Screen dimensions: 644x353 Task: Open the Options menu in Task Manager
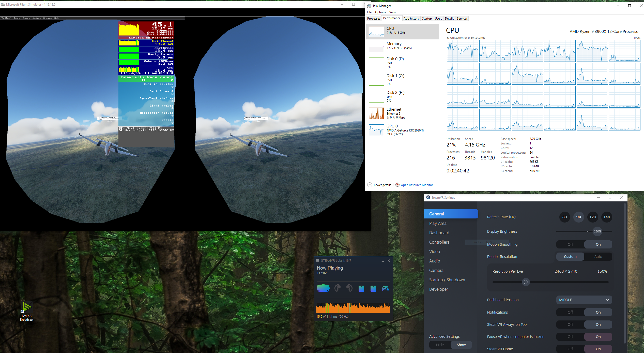pyautogui.click(x=380, y=12)
